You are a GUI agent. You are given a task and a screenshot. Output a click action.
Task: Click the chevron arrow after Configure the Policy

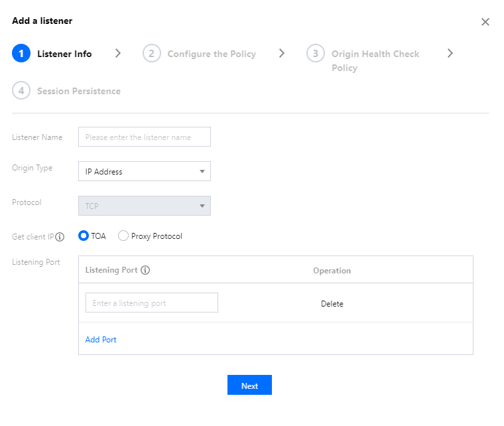coord(282,54)
